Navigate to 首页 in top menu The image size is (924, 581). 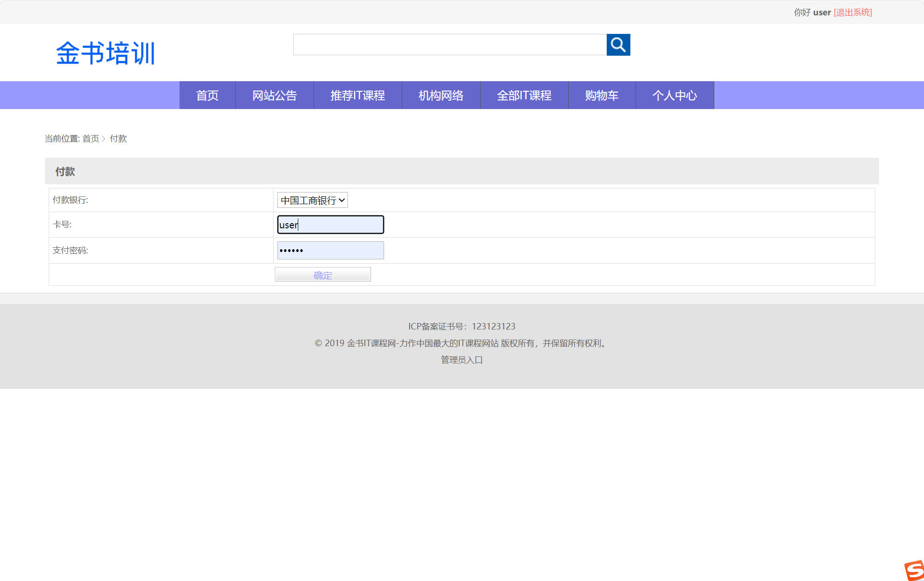click(207, 95)
